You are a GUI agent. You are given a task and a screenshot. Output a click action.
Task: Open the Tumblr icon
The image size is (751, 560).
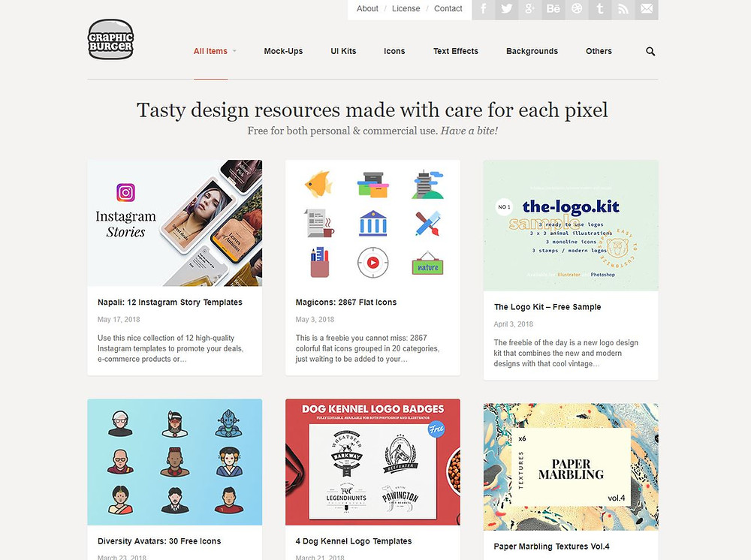point(599,8)
